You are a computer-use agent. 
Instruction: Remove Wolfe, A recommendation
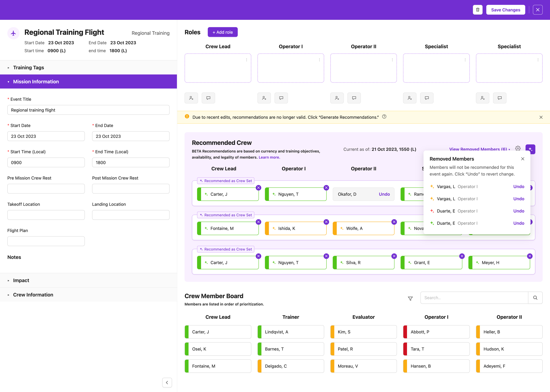pyautogui.click(x=394, y=222)
